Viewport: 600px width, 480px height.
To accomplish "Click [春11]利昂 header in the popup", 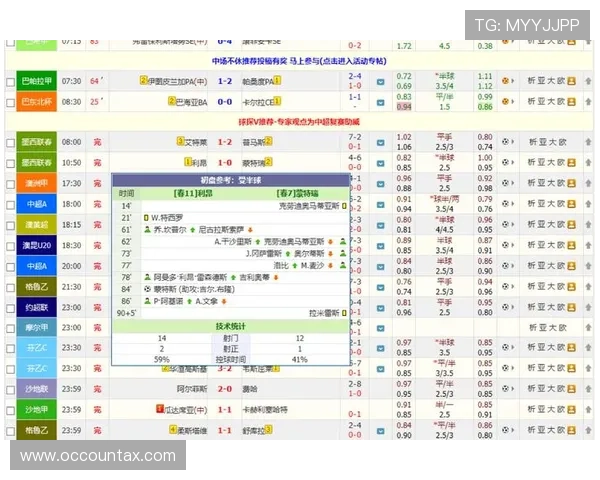I will [x=193, y=194].
